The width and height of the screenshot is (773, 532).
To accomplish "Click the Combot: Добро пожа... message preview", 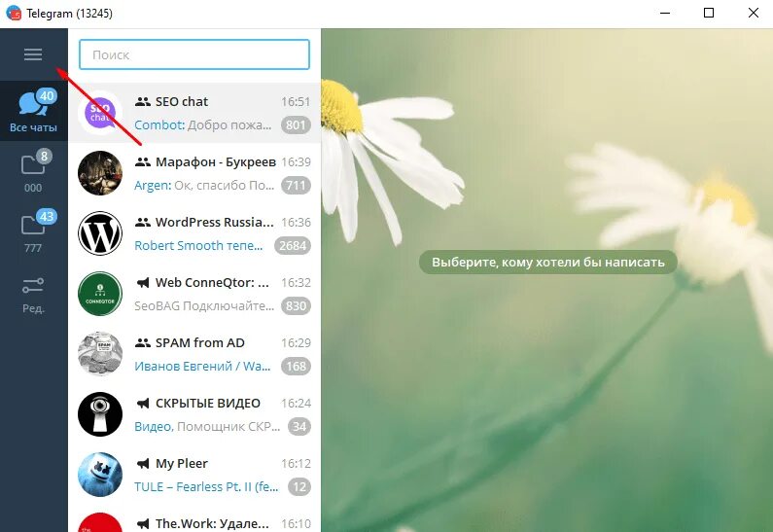I will coord(202,125).
